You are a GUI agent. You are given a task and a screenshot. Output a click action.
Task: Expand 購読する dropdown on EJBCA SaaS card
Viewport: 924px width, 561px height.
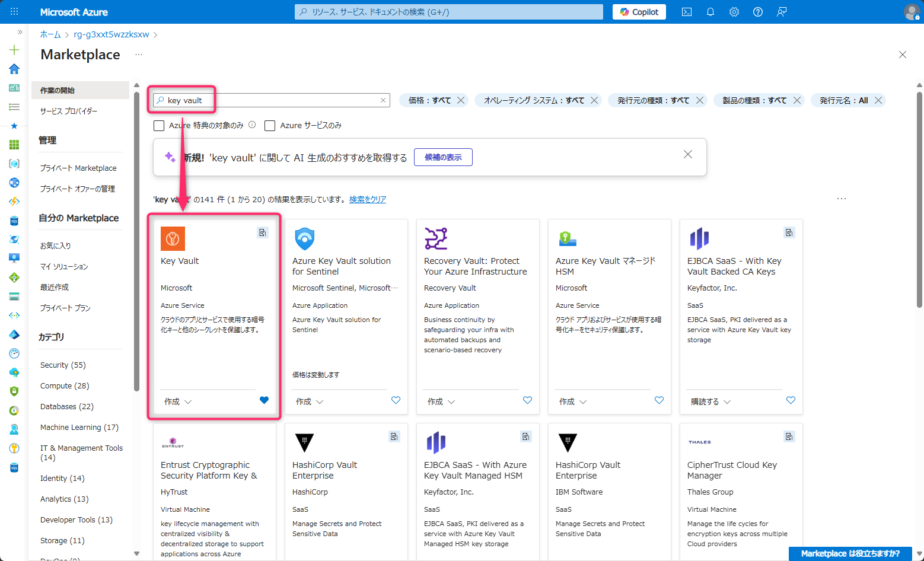point(710,401)
